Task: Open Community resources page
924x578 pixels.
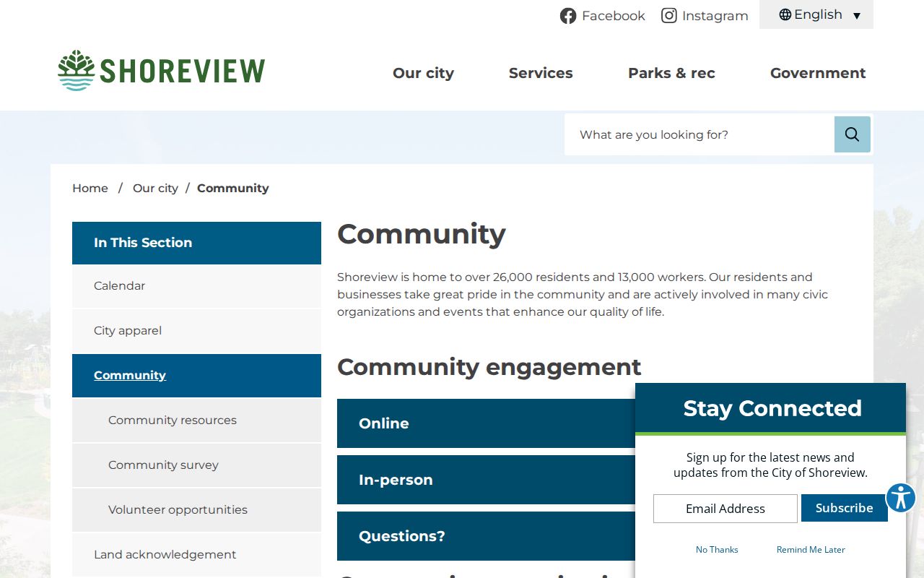Action: [196, 420]
